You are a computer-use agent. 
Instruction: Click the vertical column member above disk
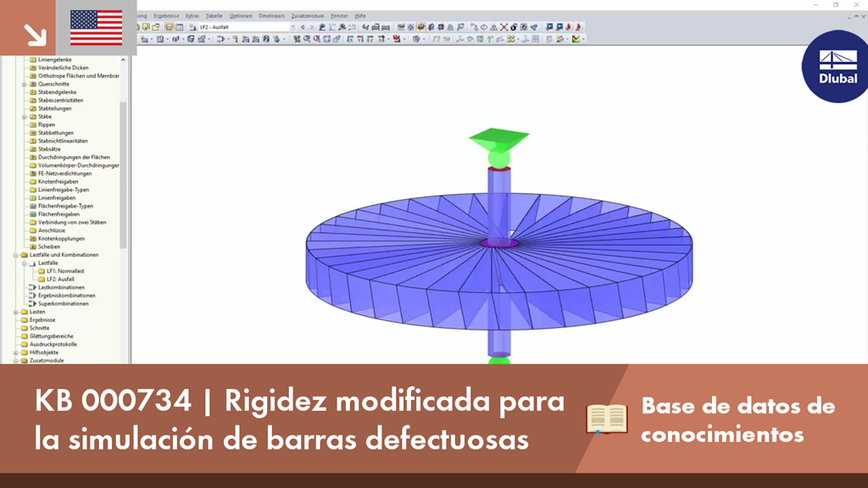(498, 203)
